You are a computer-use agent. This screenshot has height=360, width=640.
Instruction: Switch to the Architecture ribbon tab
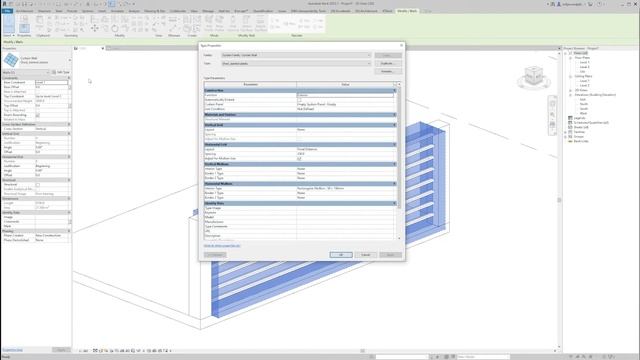[x=24, y=11]
